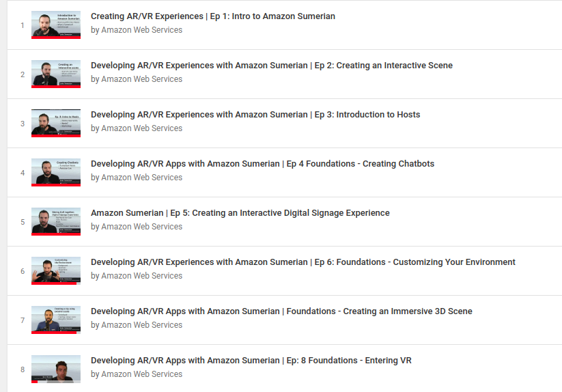Click title 'Ep: 8 Foundations - Entering VR'

[251, 361]
